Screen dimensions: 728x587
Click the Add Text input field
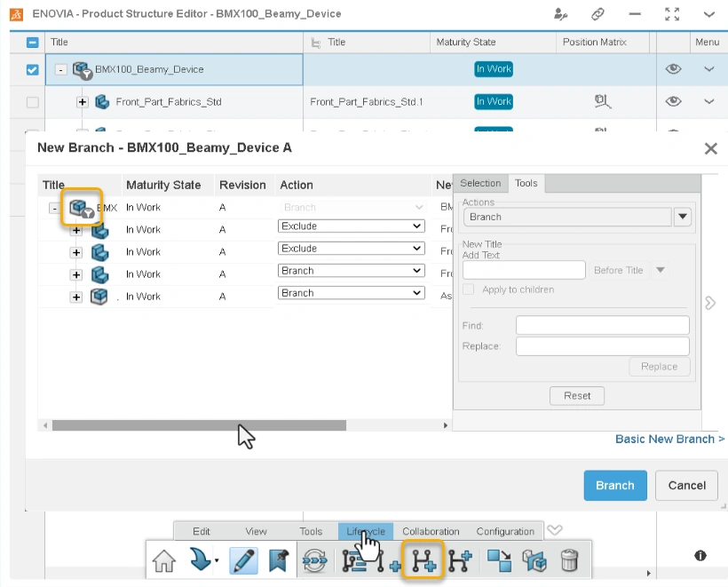pos(524,270)
